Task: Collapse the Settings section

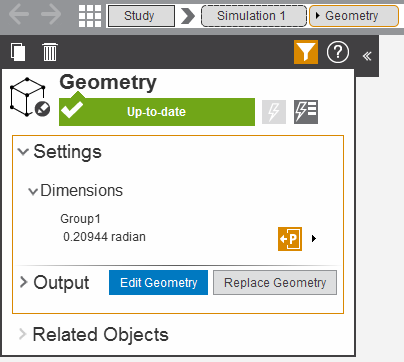Action: click(23, 152)
